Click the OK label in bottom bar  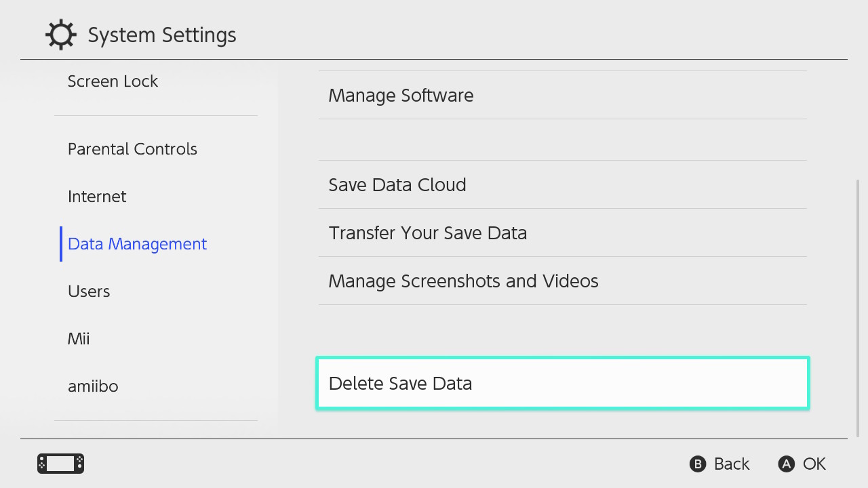(x=815, y=464)
